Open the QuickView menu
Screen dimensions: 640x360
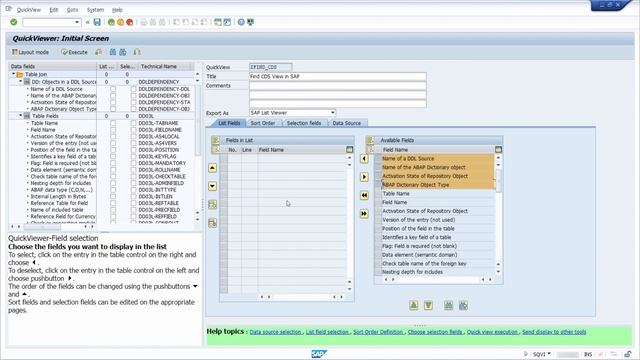(x=29, y=9)
